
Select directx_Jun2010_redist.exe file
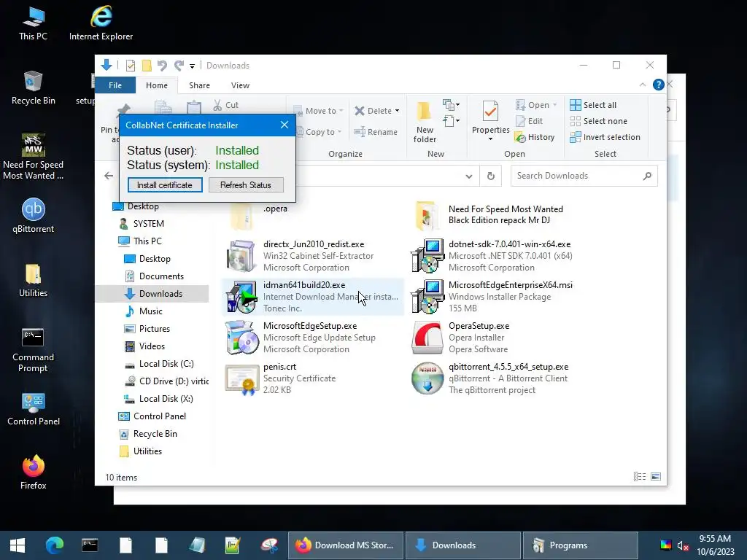314,256
